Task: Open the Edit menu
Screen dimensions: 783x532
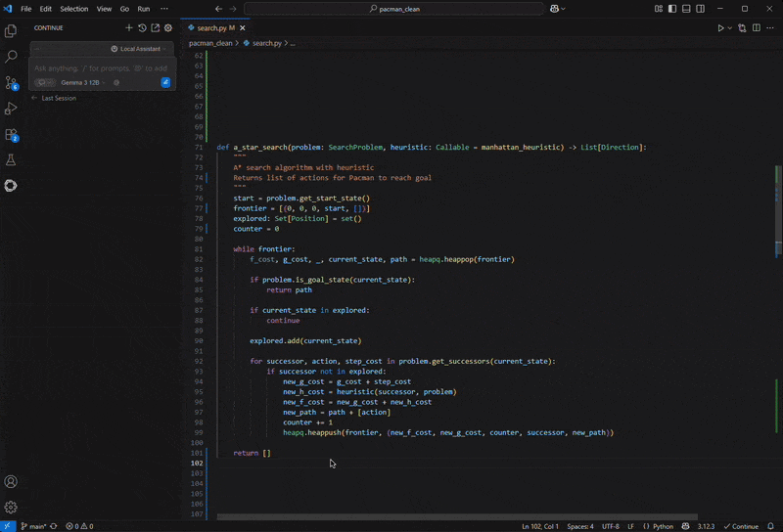Action: 45,9
